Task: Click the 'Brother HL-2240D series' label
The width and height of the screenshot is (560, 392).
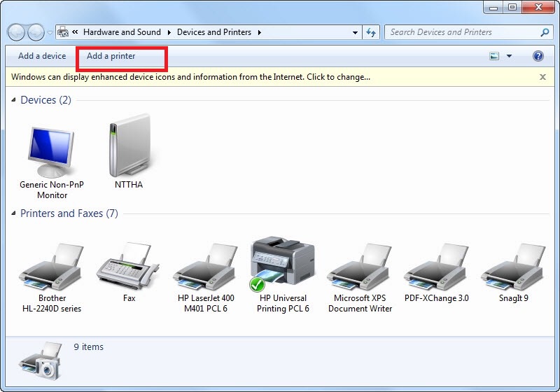Action: click(x=52, y=303)
